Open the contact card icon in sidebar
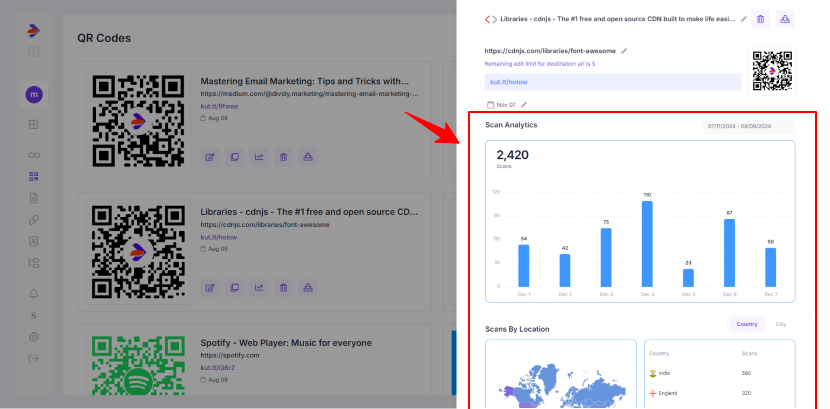 [x=34, y=241]
